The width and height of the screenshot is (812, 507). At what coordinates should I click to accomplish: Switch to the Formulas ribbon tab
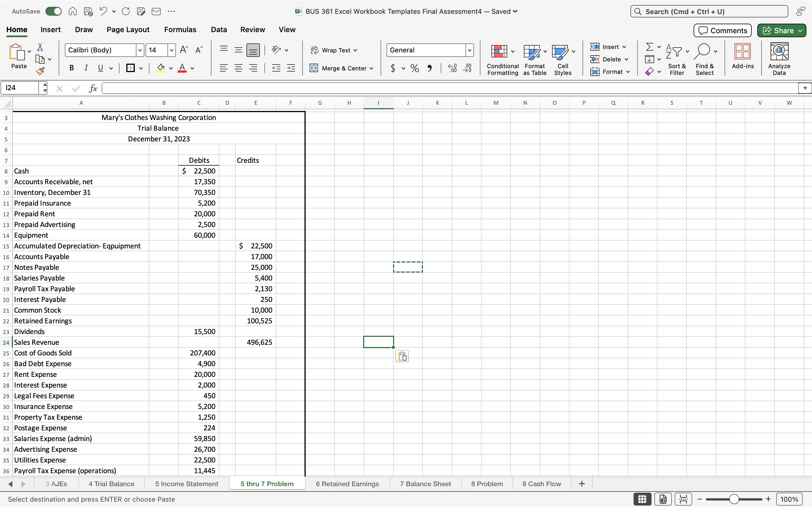pyautogui.click(x=180, y=30)
